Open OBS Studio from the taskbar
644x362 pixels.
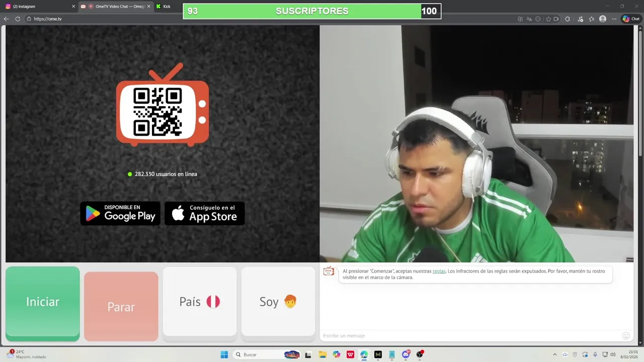pos(420,354)
